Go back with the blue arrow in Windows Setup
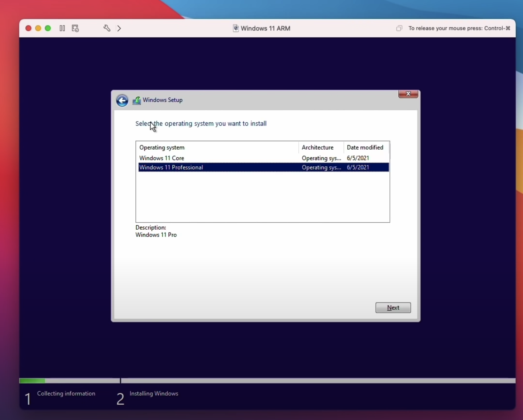 [x=122, y=100]
